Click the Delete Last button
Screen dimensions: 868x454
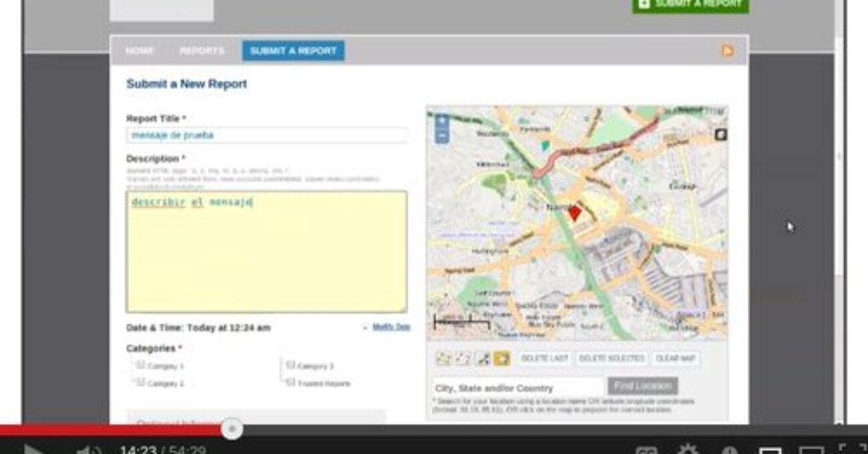click(x=544, y=359)
